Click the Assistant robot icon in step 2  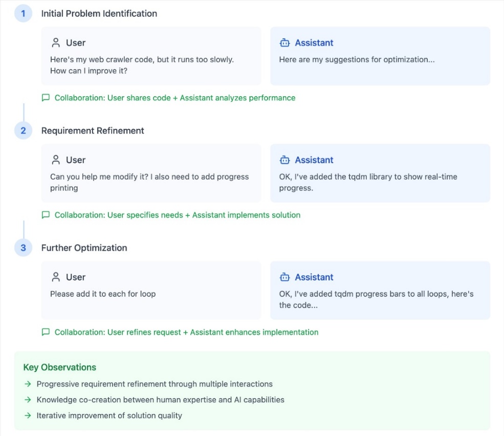point(285,160)
